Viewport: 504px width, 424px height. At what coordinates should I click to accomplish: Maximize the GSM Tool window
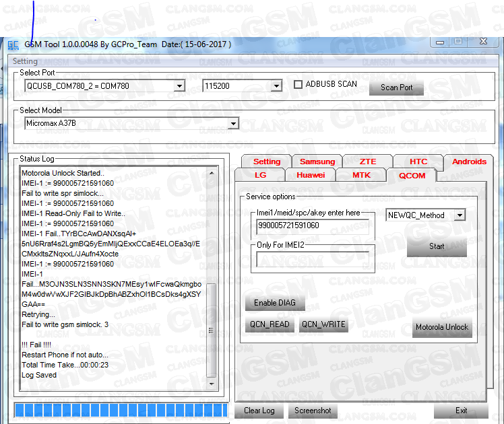pyautogui.click(x=458, y=42)
